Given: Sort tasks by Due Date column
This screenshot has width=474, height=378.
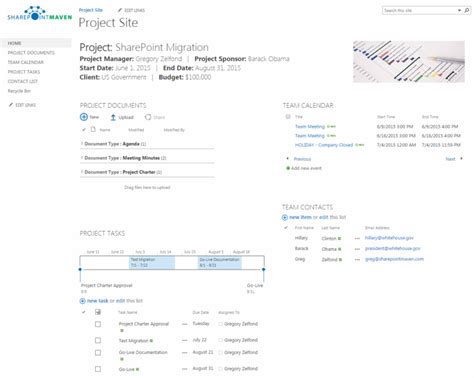Looking at the screenshot, I should tap(201, 313).
